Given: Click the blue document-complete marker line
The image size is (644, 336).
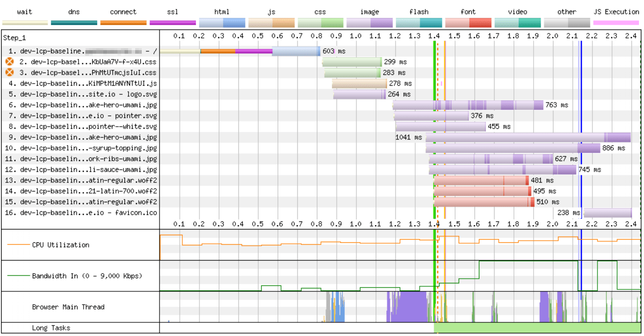Looking at the screenshot, I should pos(580,127).
